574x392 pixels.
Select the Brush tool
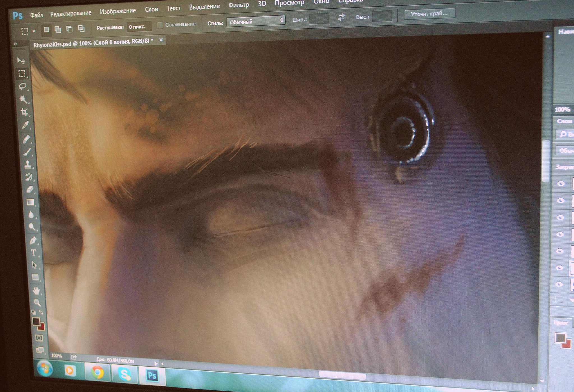(x=27, y=151)
